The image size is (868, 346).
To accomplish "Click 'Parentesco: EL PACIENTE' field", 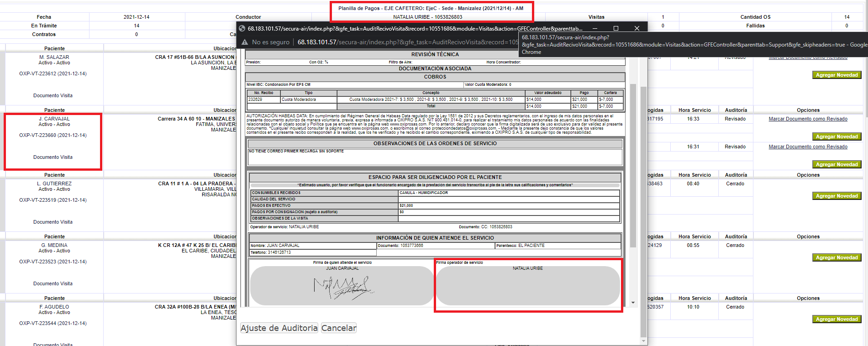I will pyautogui.click(x=558, y=246).
